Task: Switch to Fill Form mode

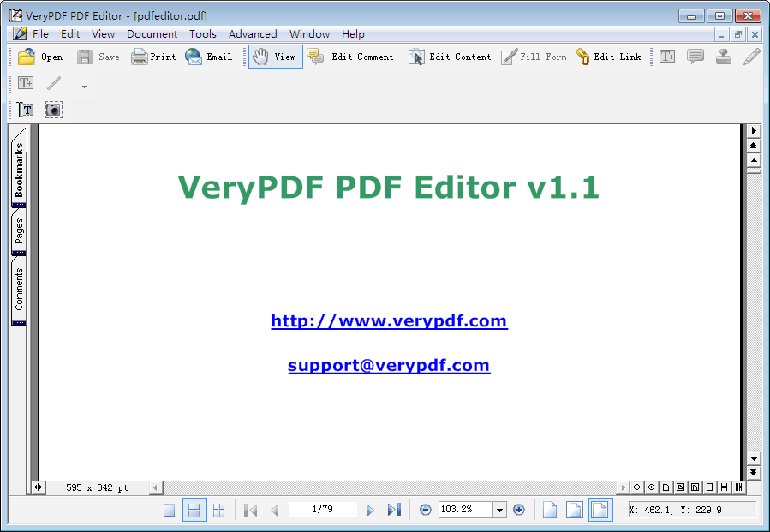Action: click(534, 57)
